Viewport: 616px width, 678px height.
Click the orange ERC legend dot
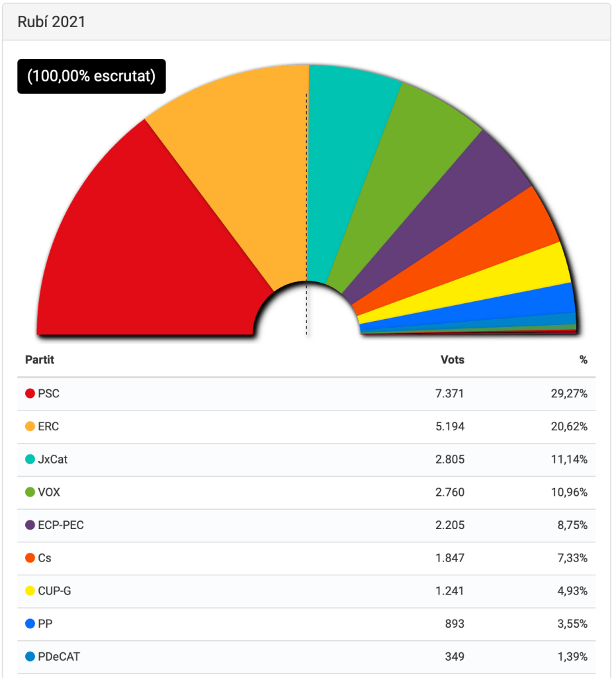click(x=30, y=427)
